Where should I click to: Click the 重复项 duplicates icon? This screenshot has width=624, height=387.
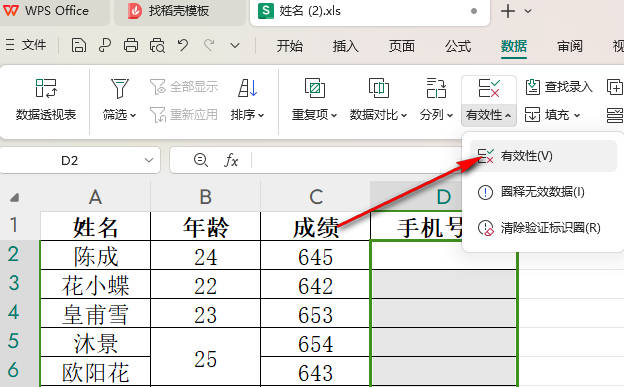coord(314,88)
